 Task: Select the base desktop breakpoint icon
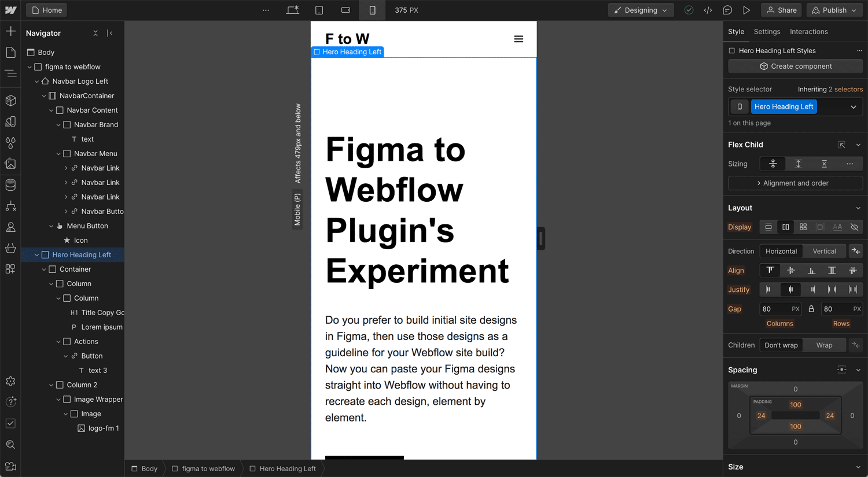[293, 10]
